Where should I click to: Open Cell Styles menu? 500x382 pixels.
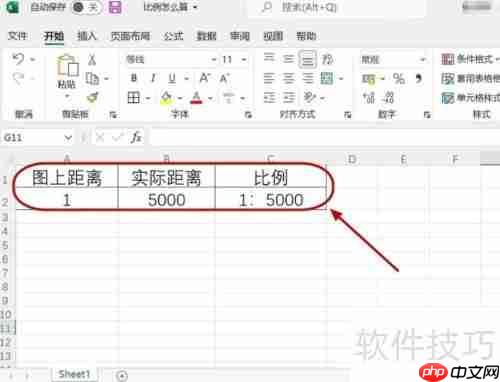click(470, 98)
